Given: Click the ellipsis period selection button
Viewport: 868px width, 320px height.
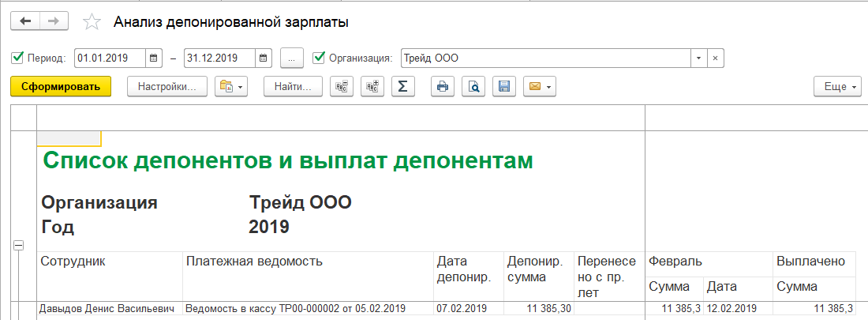Looking at the screenshot, I should point(292,58).
